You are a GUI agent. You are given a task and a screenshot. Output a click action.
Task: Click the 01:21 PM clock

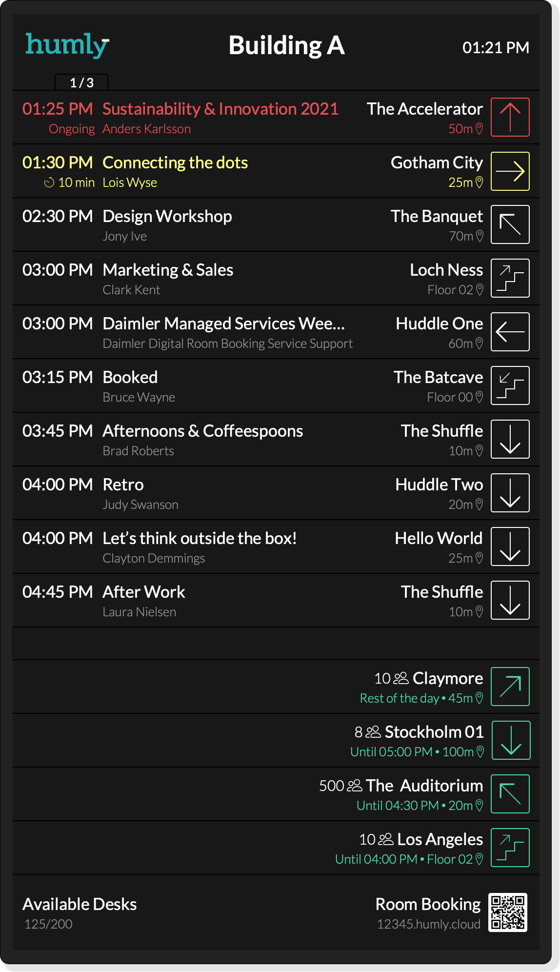point(496,48)
